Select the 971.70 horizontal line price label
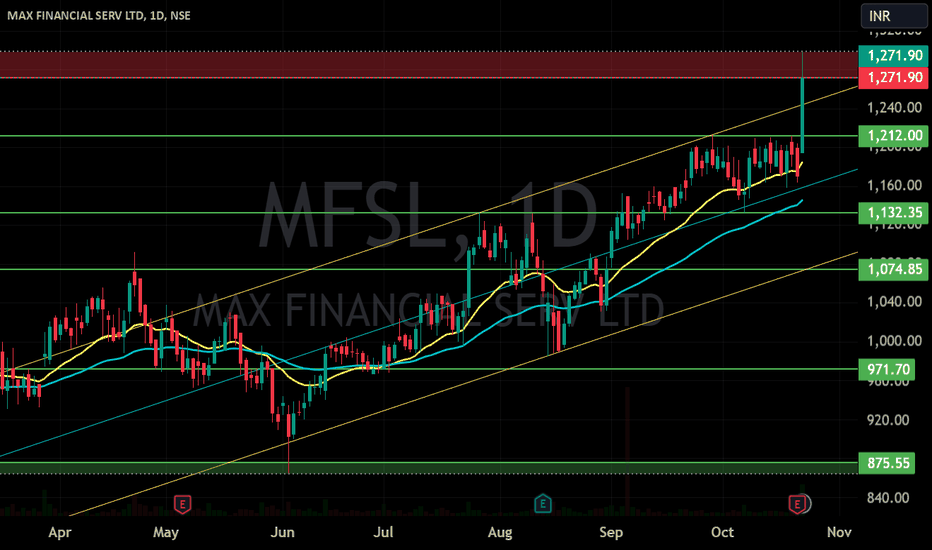 pyautogui.click(x=888, y=369)
